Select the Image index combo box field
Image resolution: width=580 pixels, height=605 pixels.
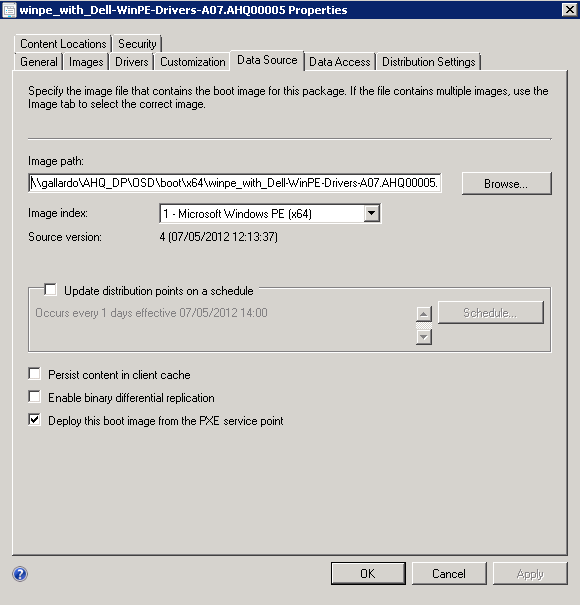coord(270,213)
